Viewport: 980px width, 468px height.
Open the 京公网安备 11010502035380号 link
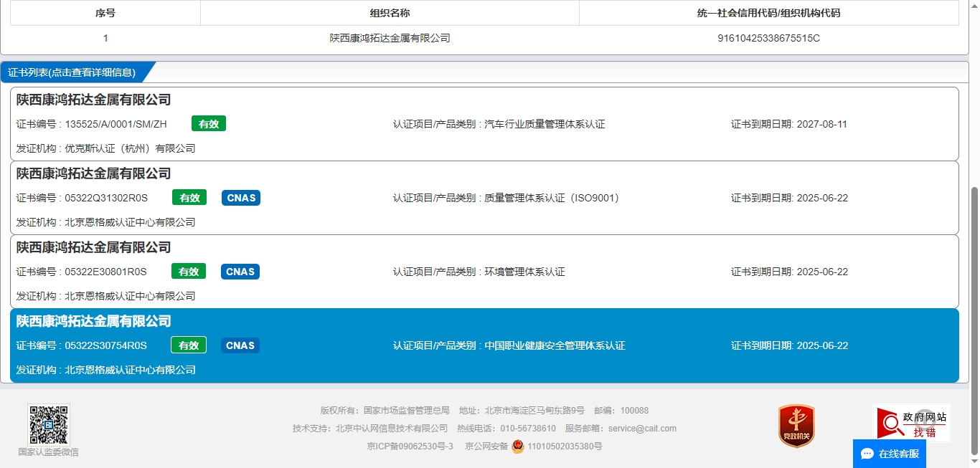pos(533,446)
